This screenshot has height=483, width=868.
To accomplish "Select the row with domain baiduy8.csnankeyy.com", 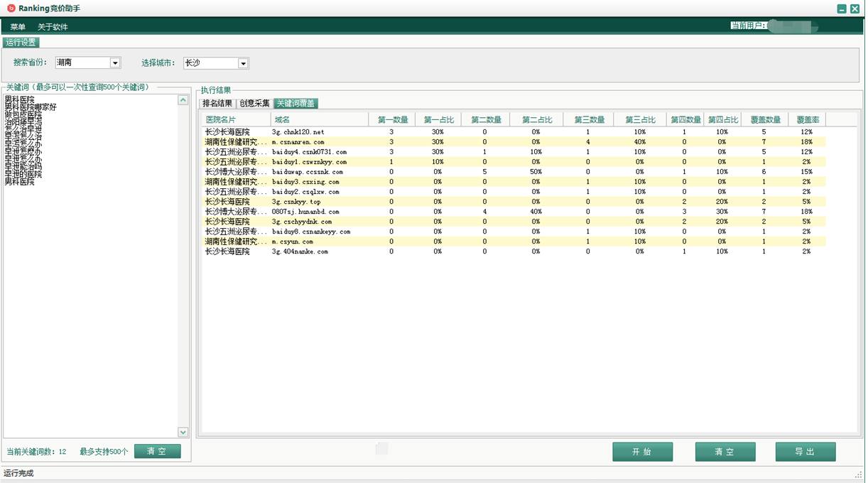I will tap(514, 232).
